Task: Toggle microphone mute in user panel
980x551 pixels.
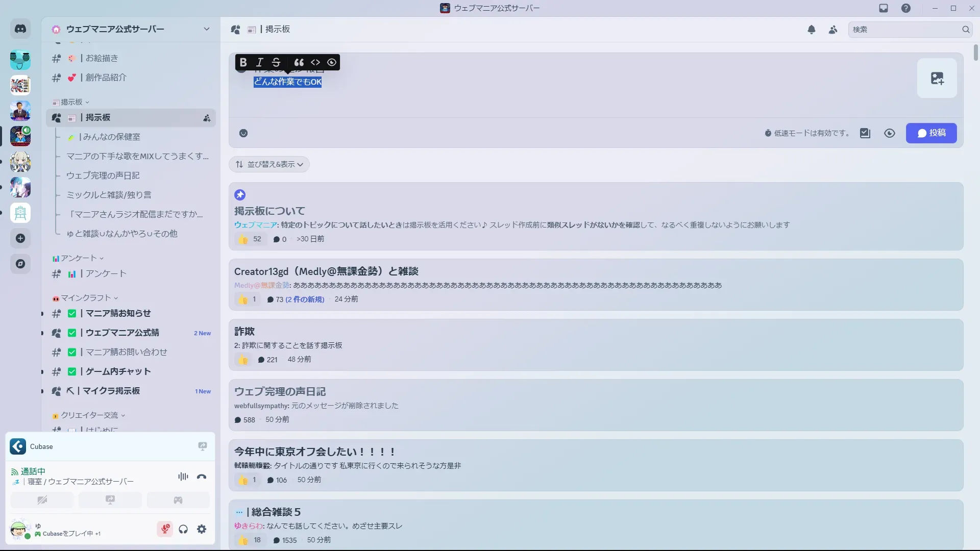Action: [165, 529]
